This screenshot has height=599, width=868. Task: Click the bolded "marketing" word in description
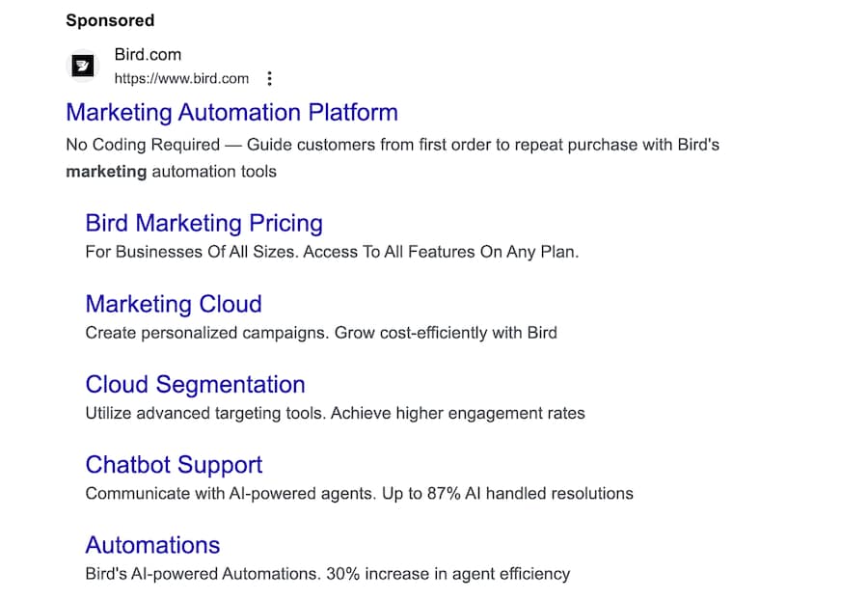click(x=106, y=172)
